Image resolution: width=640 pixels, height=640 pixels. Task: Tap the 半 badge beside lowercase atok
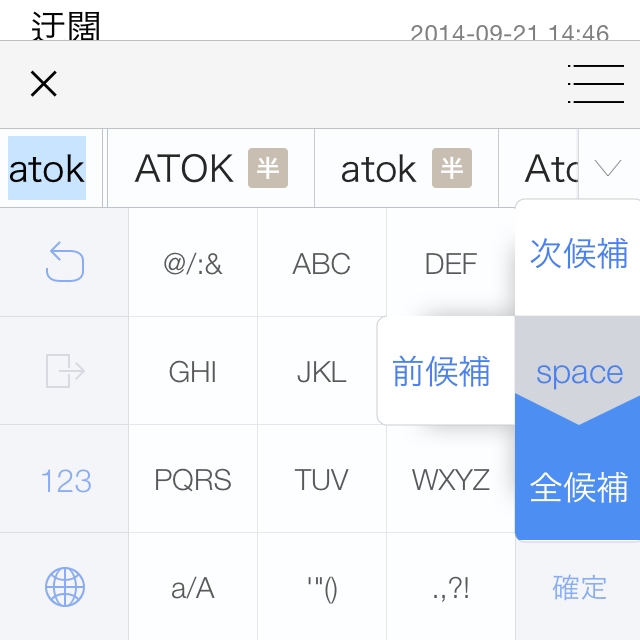pos(452,168)
